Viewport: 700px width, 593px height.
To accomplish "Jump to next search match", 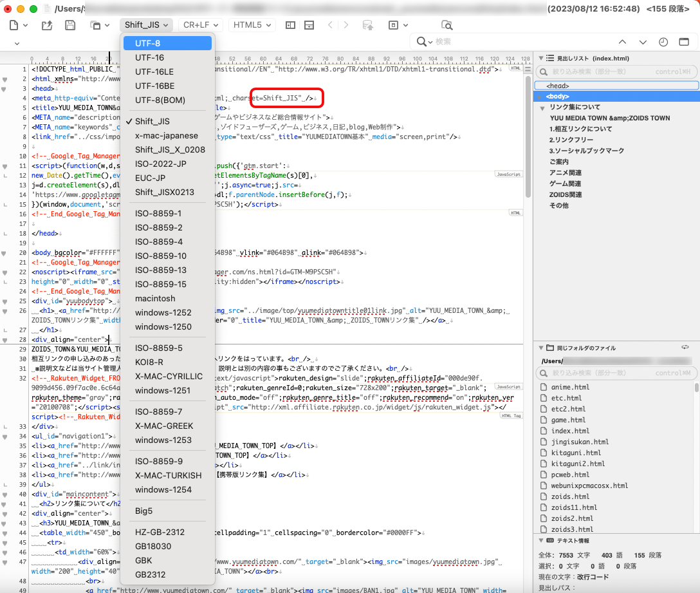I will click(x=643, y=42).
